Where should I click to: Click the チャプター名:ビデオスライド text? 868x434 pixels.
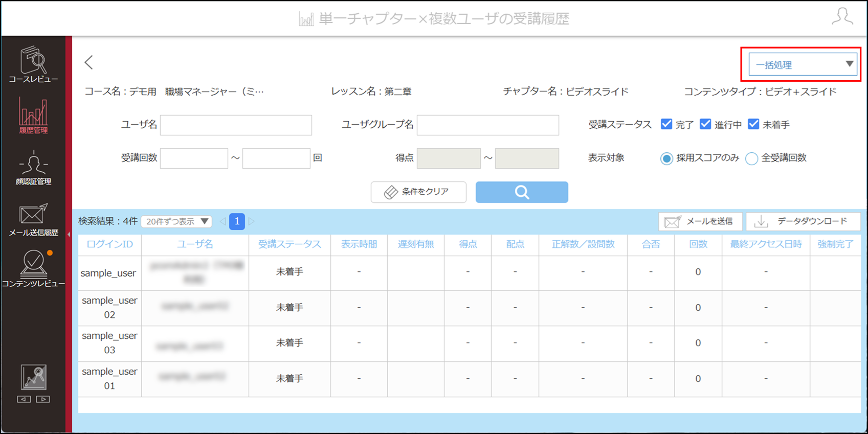tap(566, 92)
